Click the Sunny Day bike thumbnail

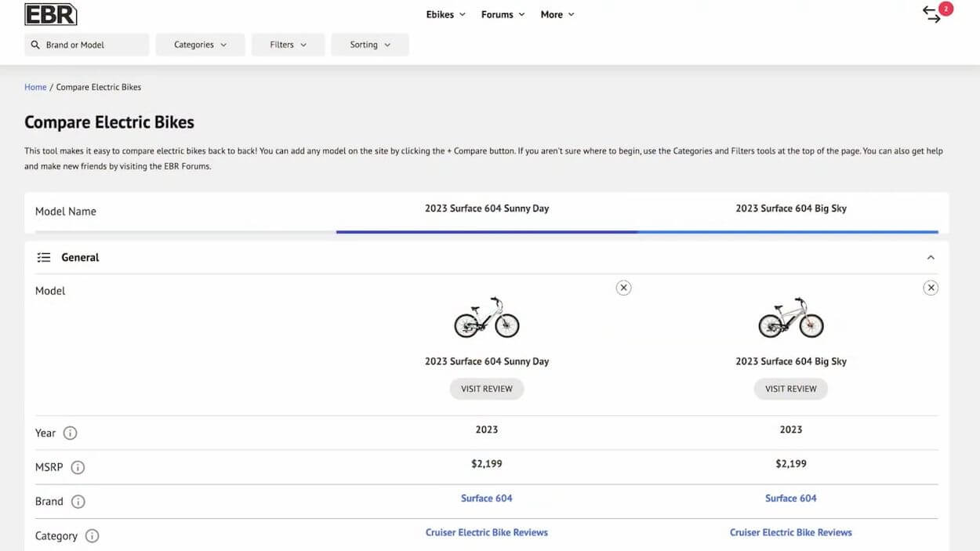(487, 317)
